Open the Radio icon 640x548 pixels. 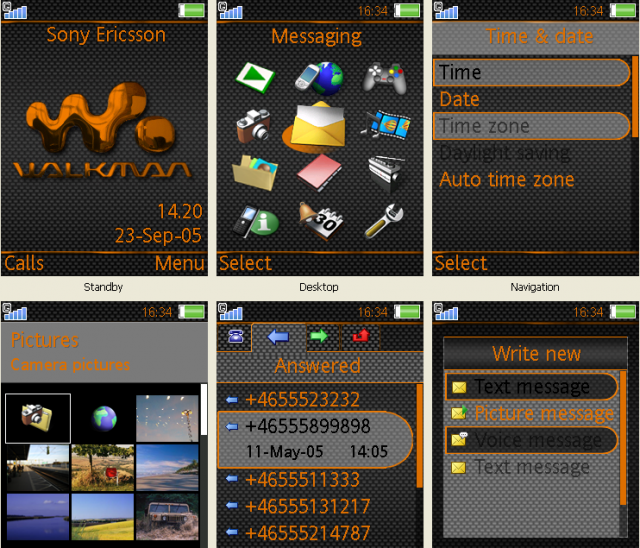pyautogui.click(x=386, y=173)
